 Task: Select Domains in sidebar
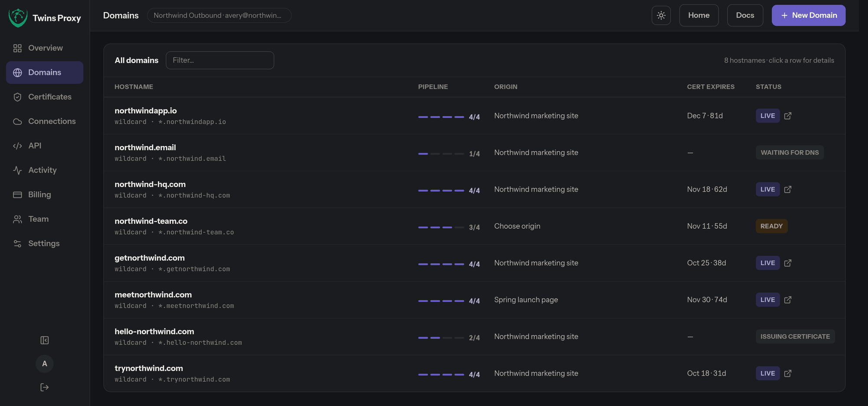[45, 73]
